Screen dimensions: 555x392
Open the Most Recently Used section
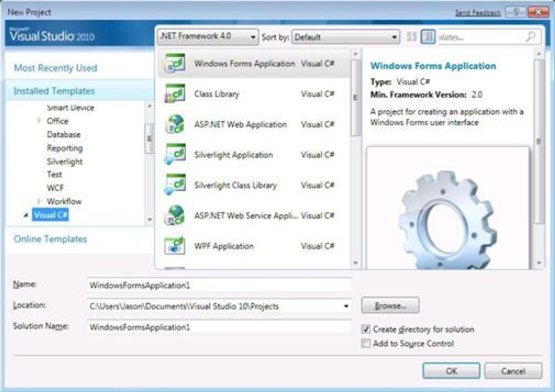(56, 68)
